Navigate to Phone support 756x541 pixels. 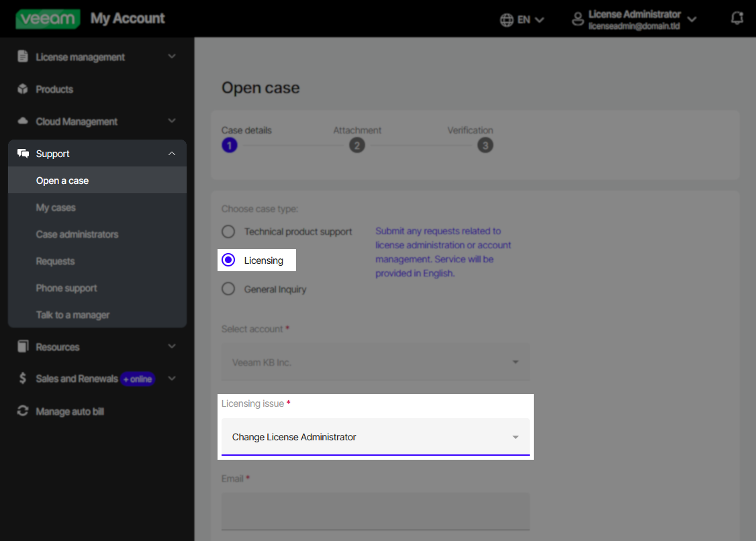point(66,287)
